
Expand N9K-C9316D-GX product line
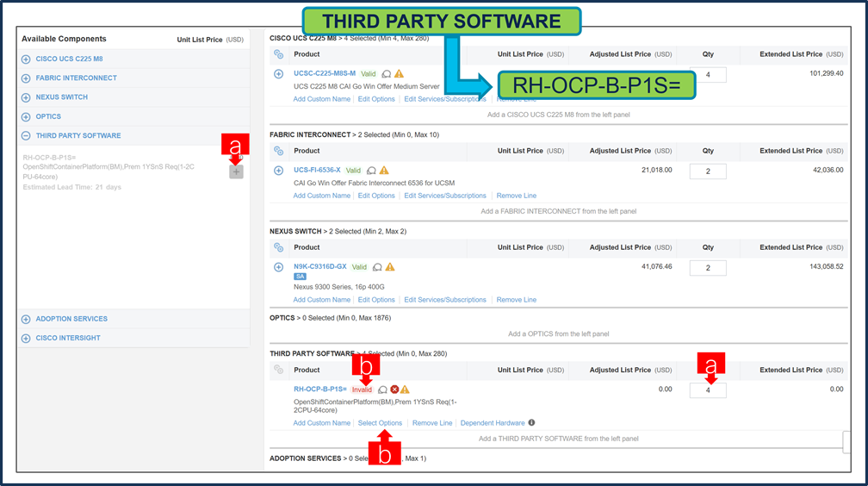278,267
